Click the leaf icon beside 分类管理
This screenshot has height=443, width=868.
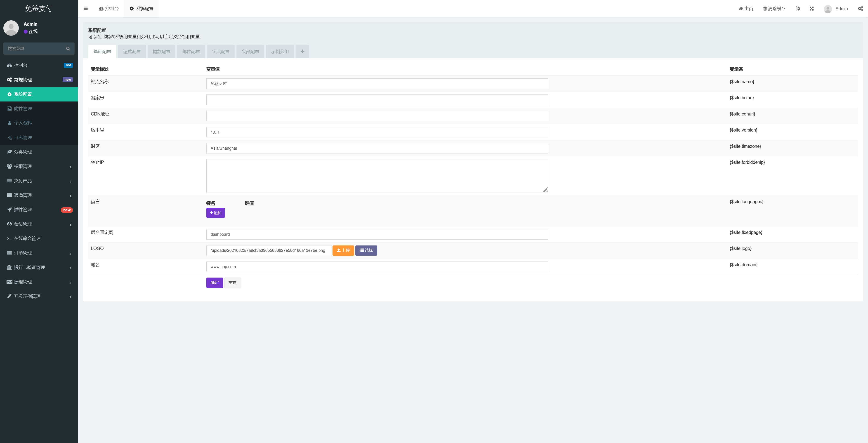click(9, 152)
